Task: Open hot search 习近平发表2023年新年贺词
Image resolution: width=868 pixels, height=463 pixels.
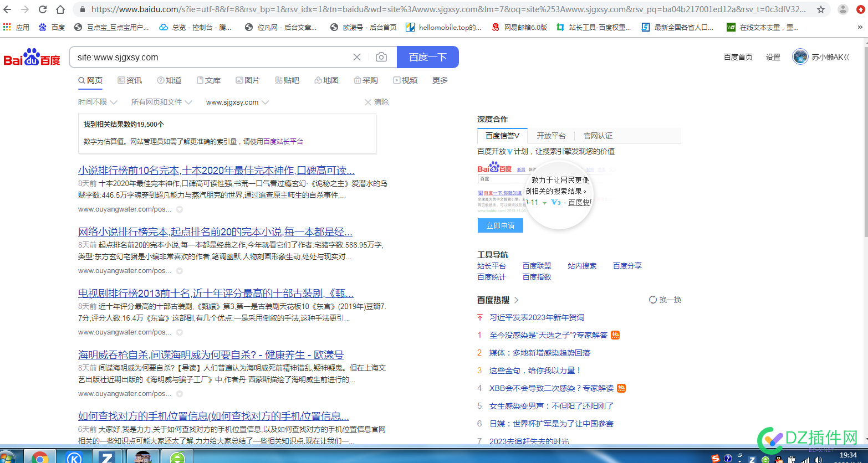Action: point(537,317)
